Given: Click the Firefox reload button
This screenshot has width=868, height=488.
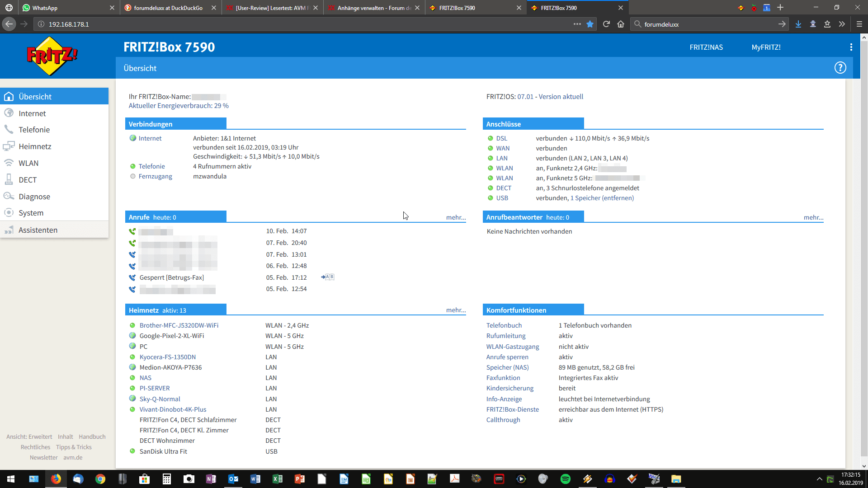Looking at the screenshot, I should (606, 24).
